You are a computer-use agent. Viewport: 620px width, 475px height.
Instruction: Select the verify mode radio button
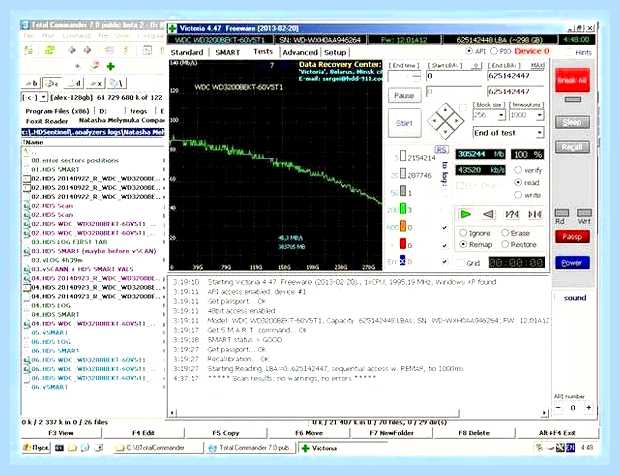click(x=518, y=170)
